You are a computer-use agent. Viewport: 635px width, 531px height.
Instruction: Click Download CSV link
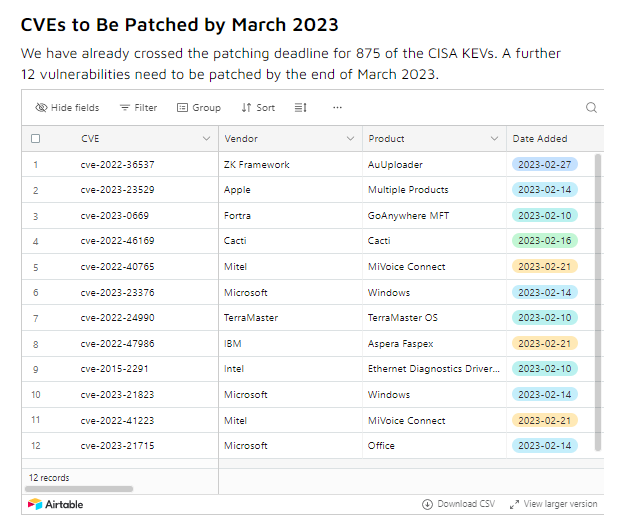point(458,504)
